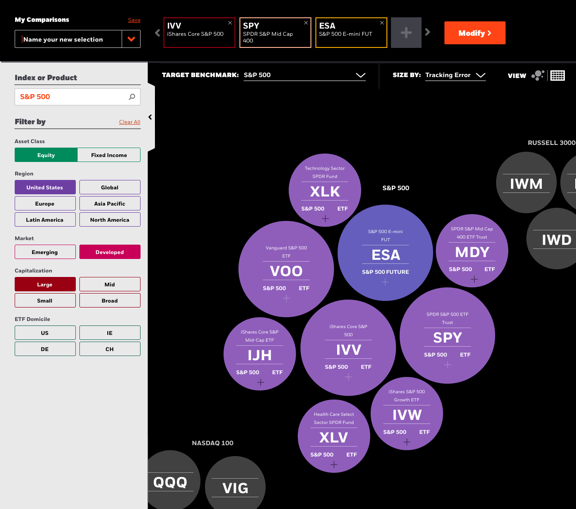This screenshot has height=509, width=576.
Task: Toggle the US ETF domicile filter
Action: pyautogui.click(x=45, y=333)
